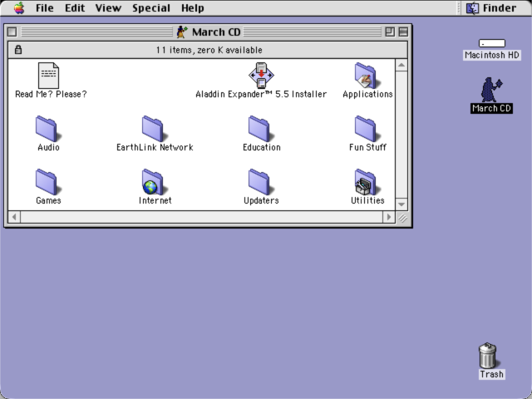532x399 pixels.
Task: Click the "Aladdin Expander™ 5.5 Installer" label
Action: coord(261,94)
